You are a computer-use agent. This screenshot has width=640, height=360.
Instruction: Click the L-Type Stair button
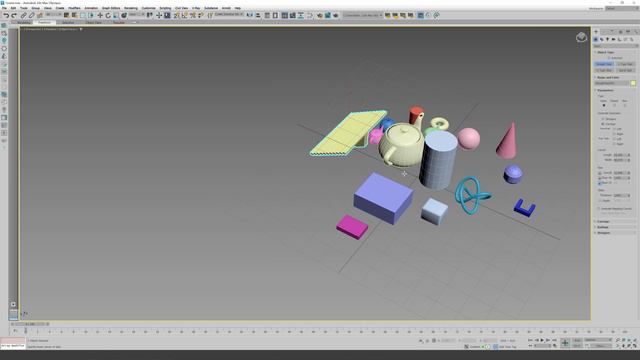coord(626,64)
